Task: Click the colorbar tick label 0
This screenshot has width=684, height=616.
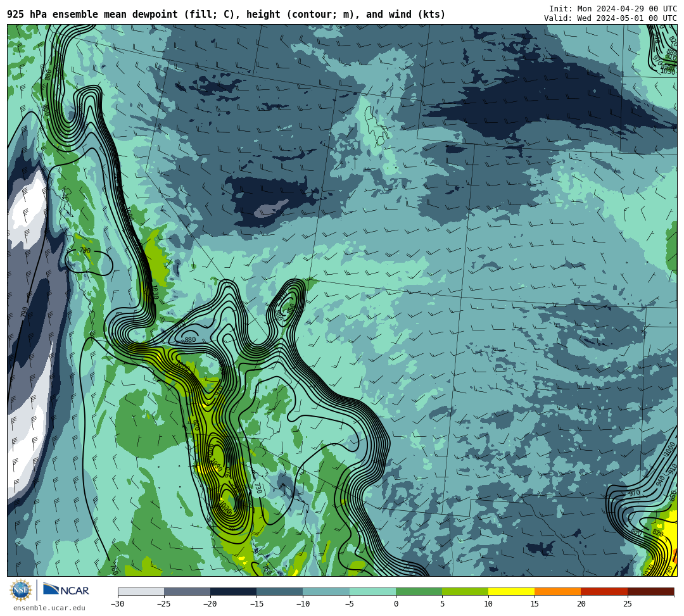Action: tap(396, 604)
